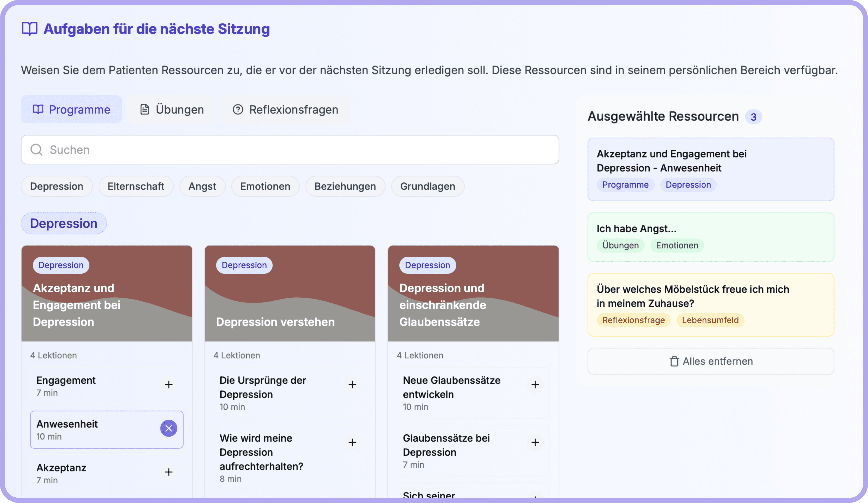Add the Engagement lesson with plus icon
The image size is (868, 503).
point(168,385)
